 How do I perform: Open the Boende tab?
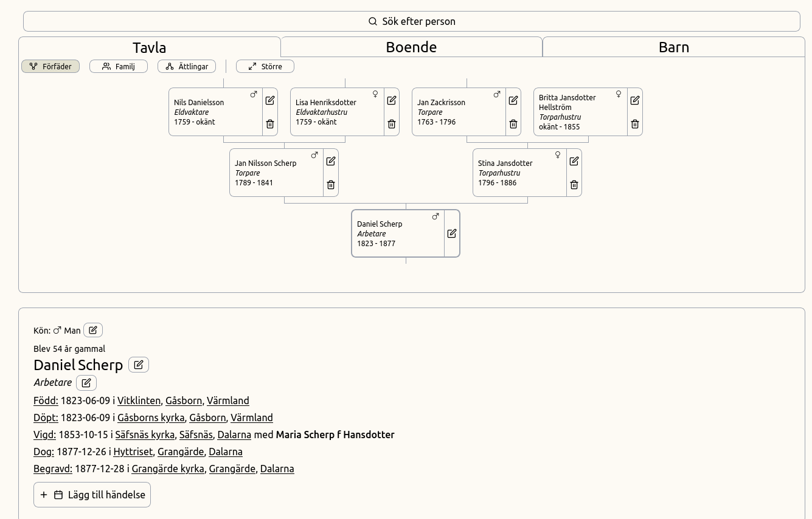tap(411, 47)
